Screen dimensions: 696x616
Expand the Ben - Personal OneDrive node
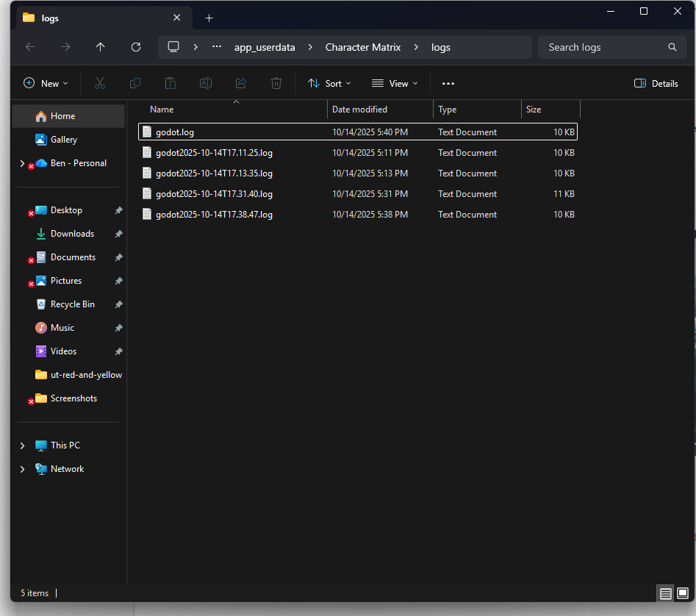pyautogui.click(x=22, y=163)
